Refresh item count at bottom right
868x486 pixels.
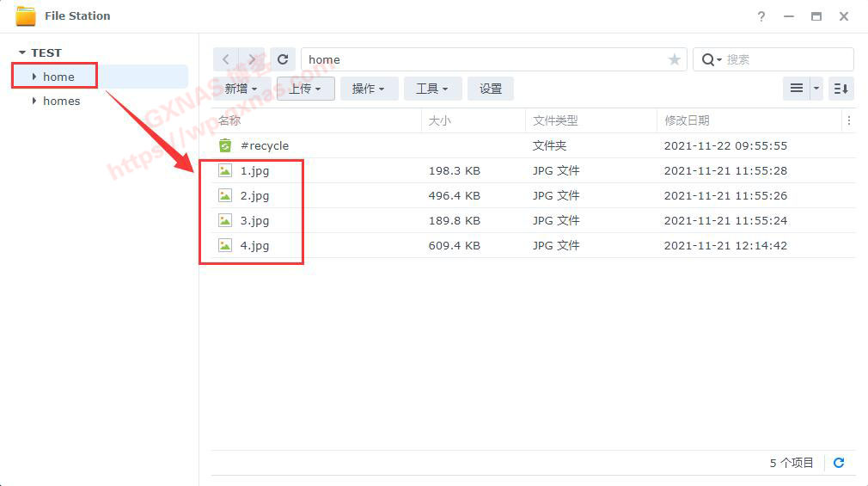tap(839, 463)
